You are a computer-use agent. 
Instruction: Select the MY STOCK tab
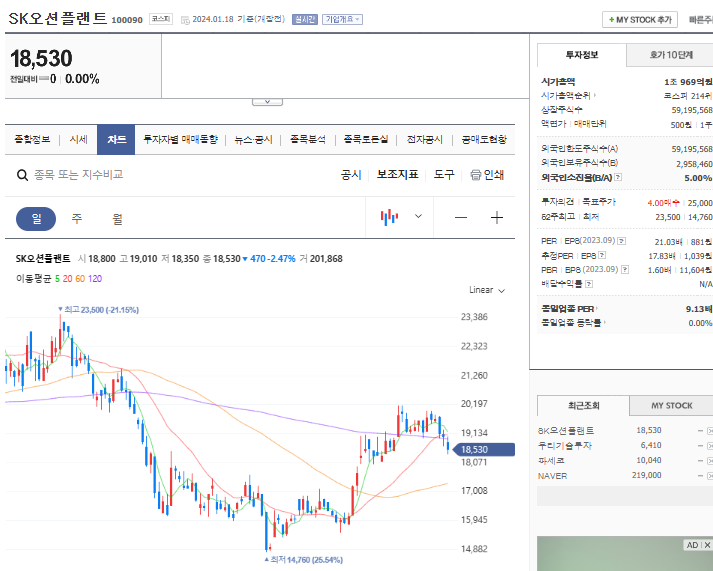click(671, 406)
